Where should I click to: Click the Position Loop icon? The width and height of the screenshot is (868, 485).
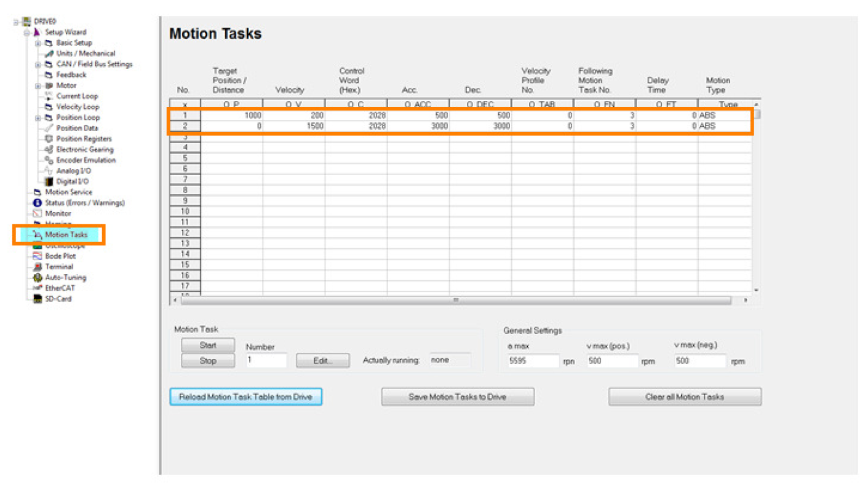[x=49, y=117]
